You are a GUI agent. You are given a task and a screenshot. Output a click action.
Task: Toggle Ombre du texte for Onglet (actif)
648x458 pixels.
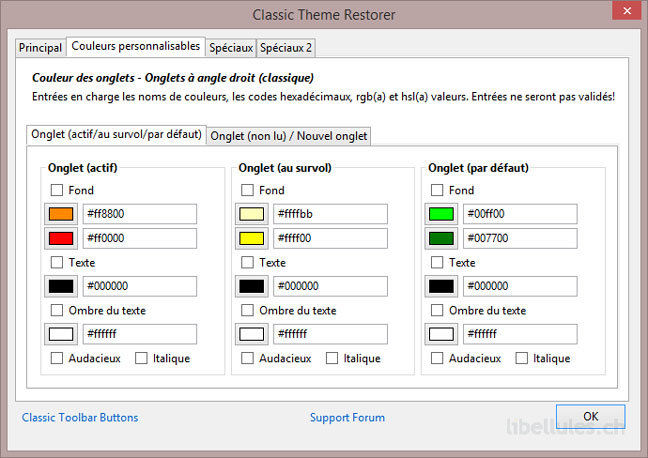tap(57, 310)
